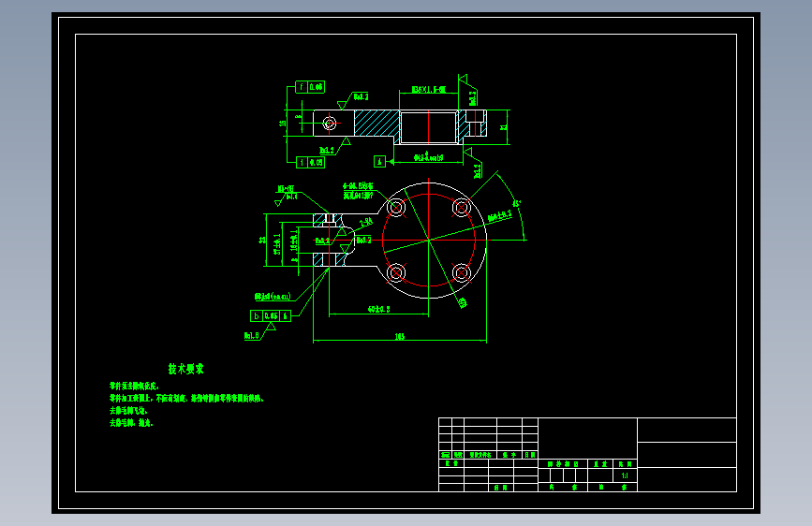Select the 2-R5 radius annotation
This screenshot has height=526, width=812.
click(x=366, y=222)
